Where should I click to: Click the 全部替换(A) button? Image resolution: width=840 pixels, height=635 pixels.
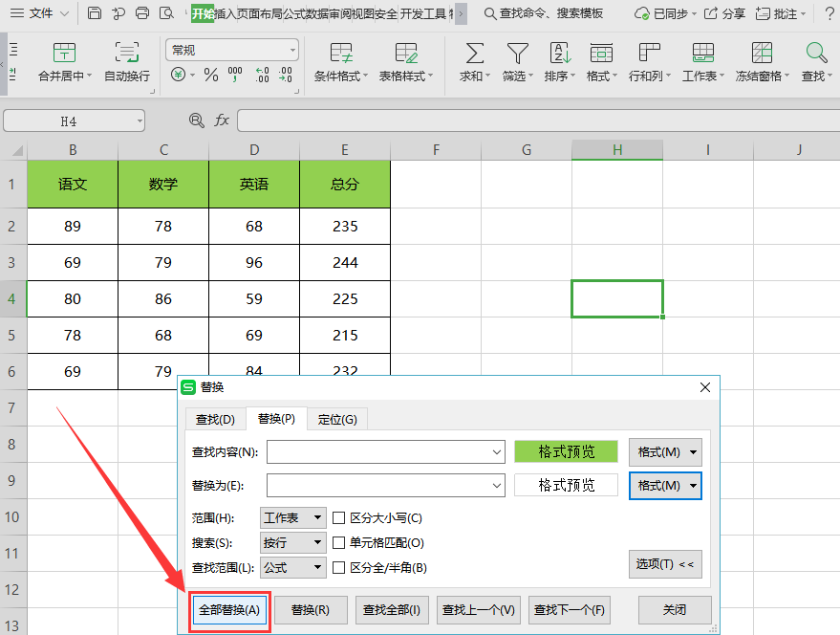[228, 610]
